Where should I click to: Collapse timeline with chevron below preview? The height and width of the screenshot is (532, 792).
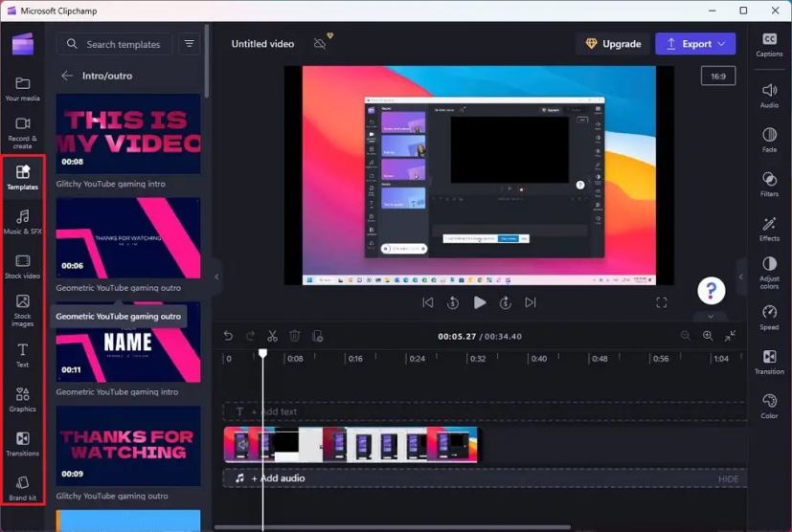(711, 317)
